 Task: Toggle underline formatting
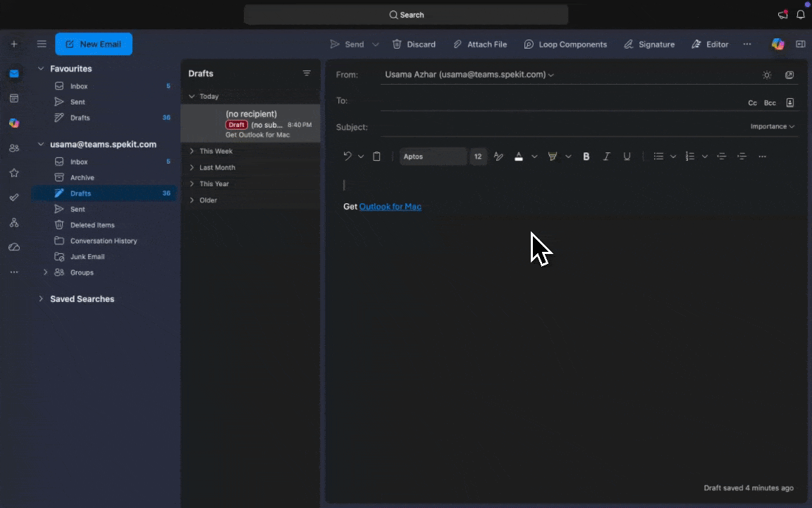coord(627,156)
